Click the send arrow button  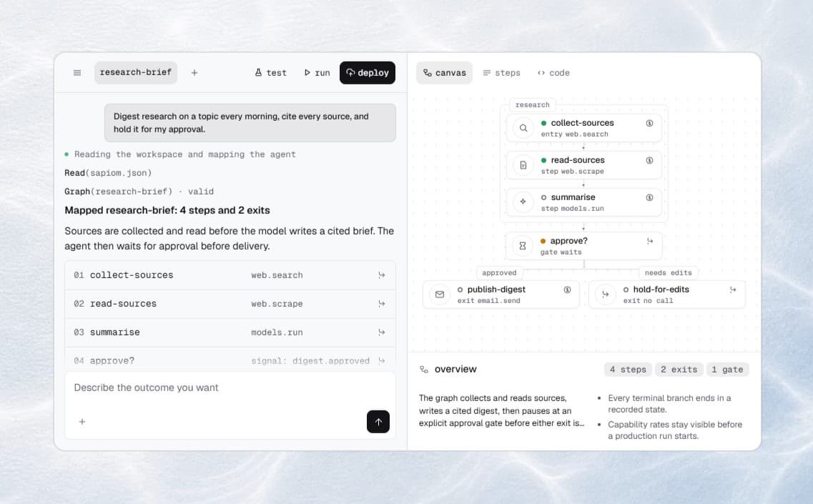click(x=378, y=422)
